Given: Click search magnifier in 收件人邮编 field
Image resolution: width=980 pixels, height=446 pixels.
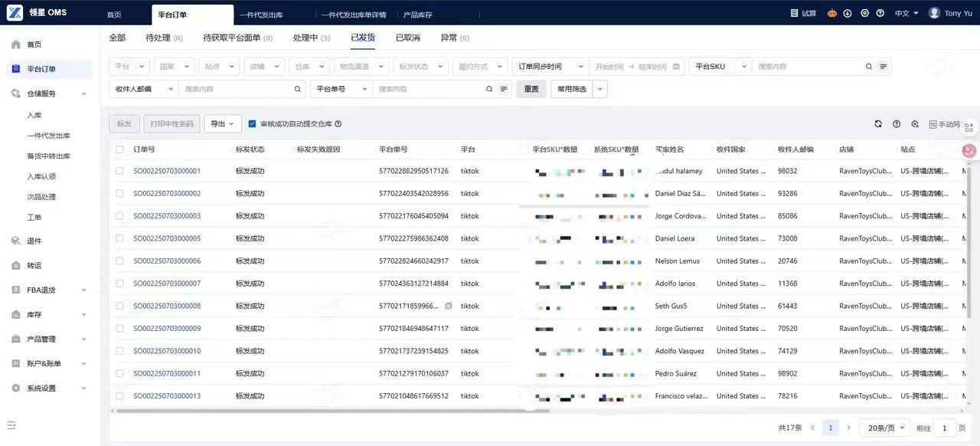Looking at the screenshot, I should [x=299, y=89].
